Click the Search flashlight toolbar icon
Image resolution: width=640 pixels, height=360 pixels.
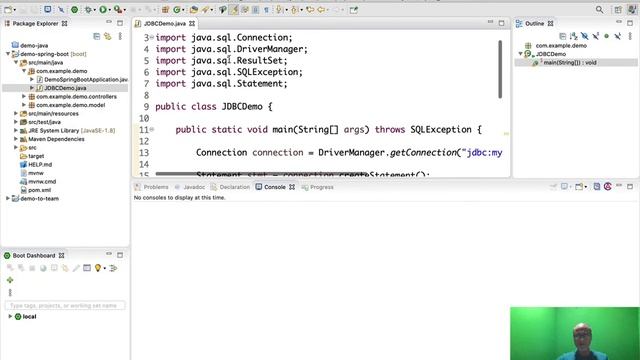tap(205, 9)
